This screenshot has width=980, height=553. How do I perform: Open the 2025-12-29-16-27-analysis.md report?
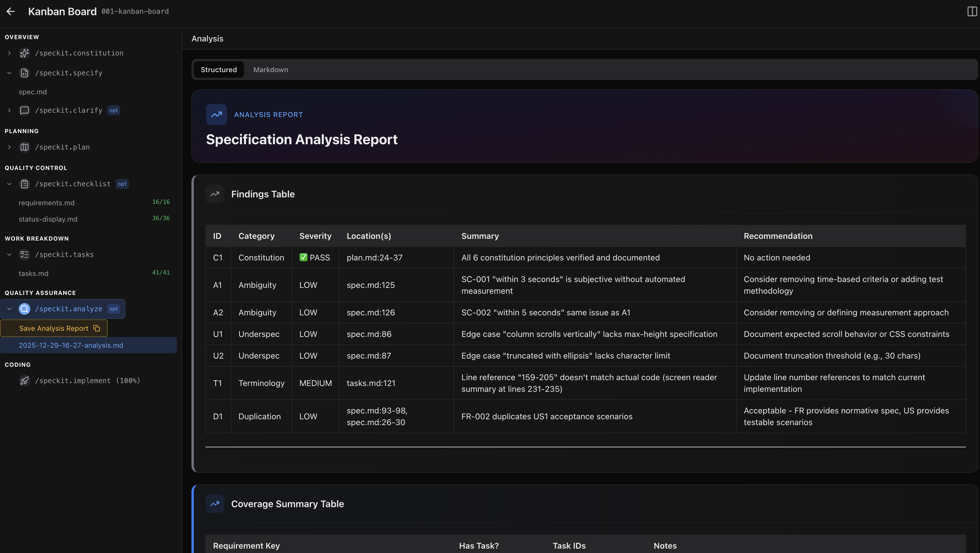click(x=71, y=345)
